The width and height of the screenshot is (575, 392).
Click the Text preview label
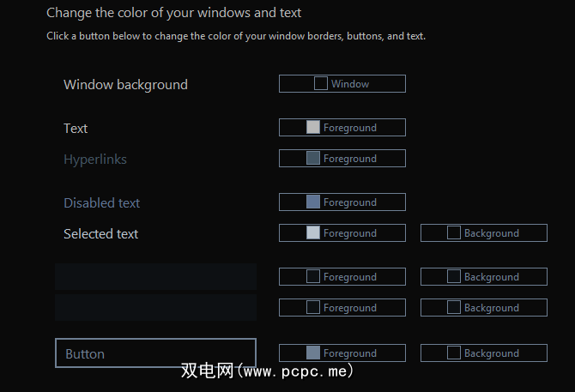click(76, 129)
